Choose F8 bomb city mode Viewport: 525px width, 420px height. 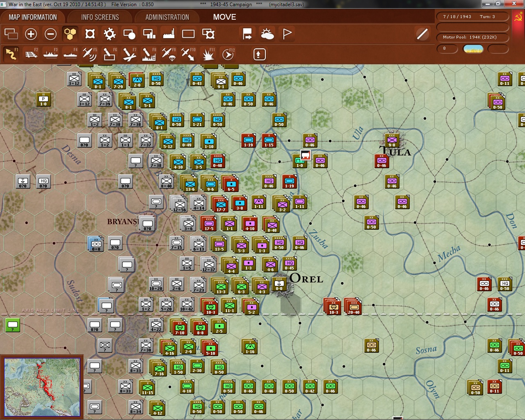(x=149, y=54)
